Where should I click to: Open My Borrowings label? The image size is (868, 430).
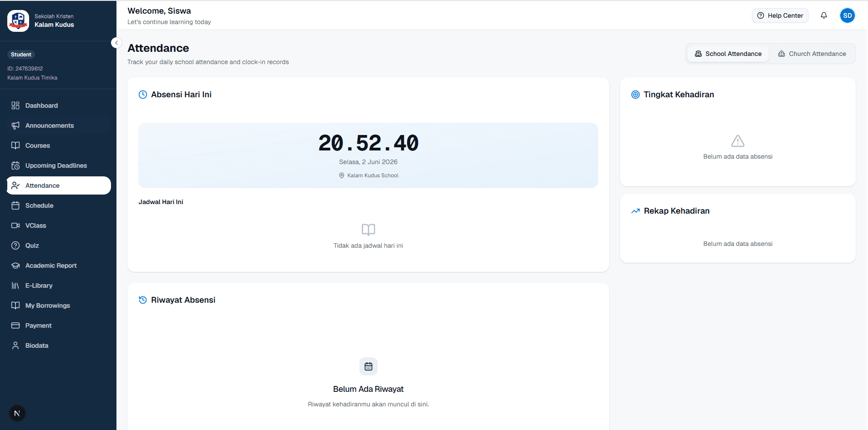click(x=48, y=305)
